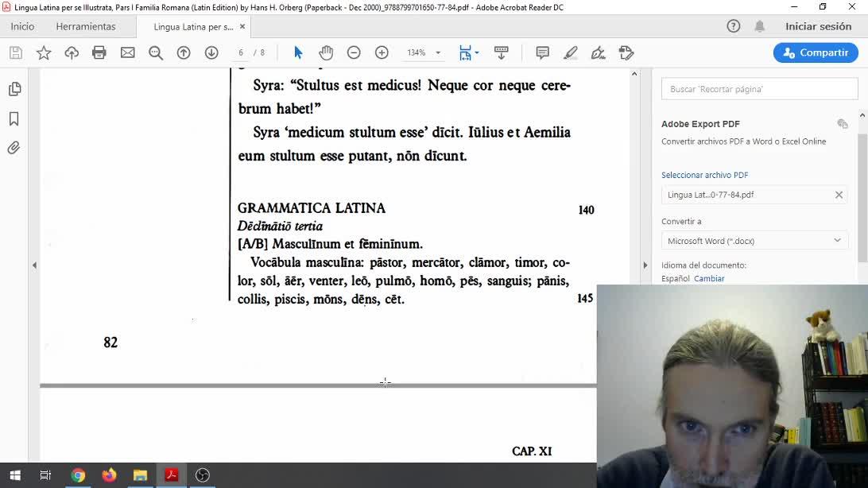Bookmark document with the star icon
Image resolution: width=868 pixels, height=488 pixels.
point(44,52)
